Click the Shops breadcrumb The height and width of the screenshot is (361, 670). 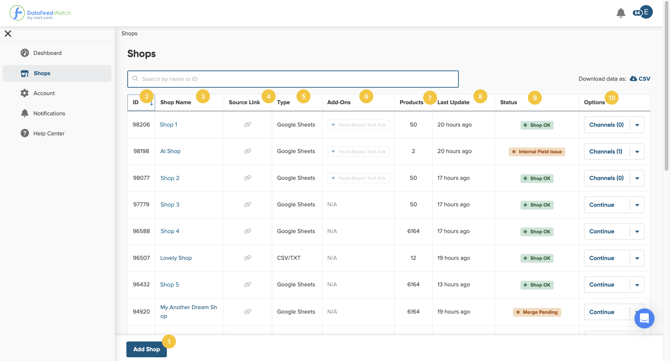pos(129,33)
